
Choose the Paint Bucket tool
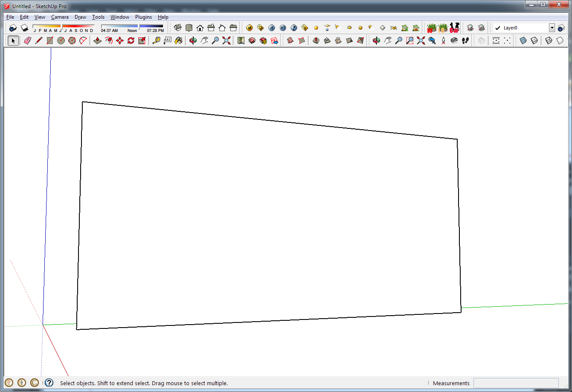click(x=179, y=41)
